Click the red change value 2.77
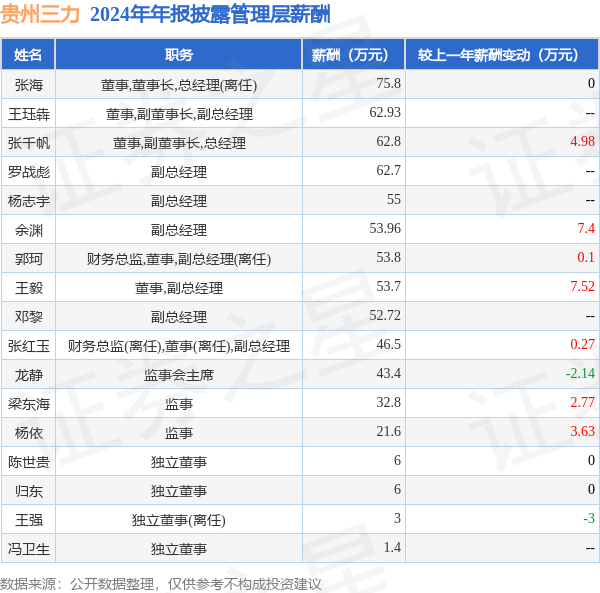The height and width of the screenshot is (593, 600). (x=582, y=402)
